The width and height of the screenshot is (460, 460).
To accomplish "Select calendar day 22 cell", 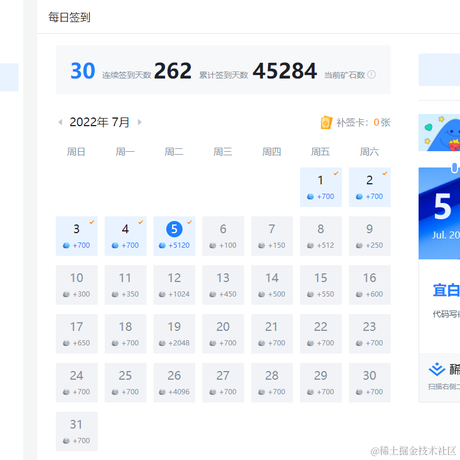I will (x=321, y=334).
